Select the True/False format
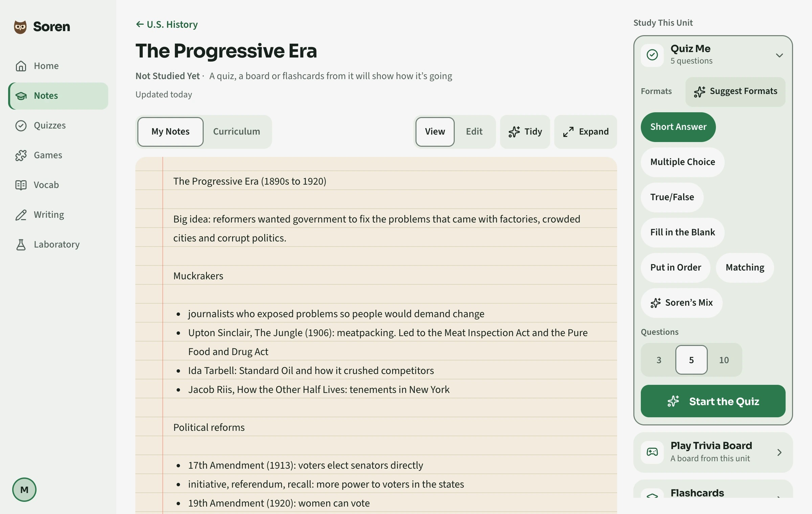 pyautogui.click(x=672, y=197)
